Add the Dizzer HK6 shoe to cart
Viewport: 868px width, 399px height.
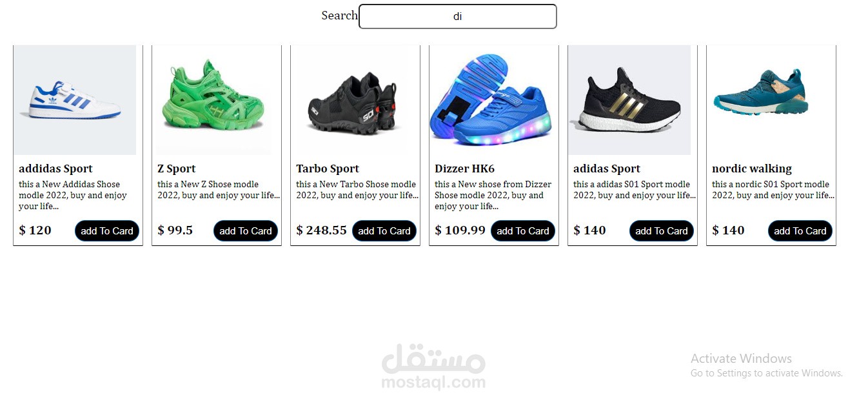[523, 230]
